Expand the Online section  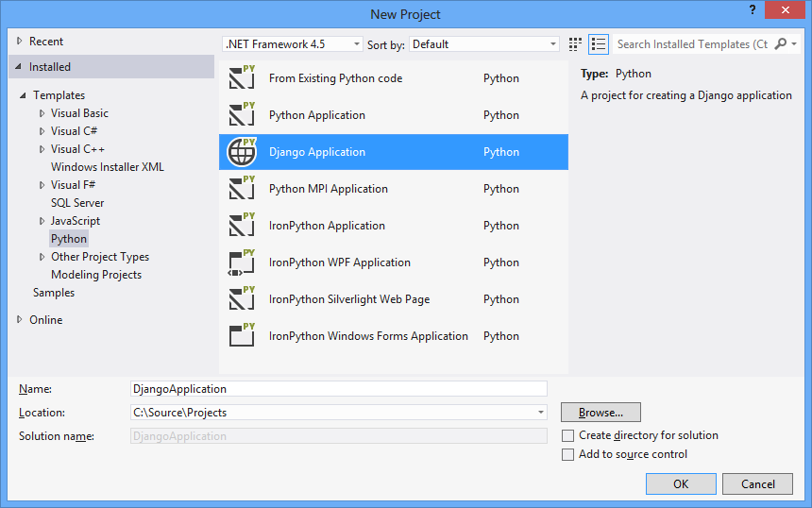pyautogui.click(x=19, y=319)
